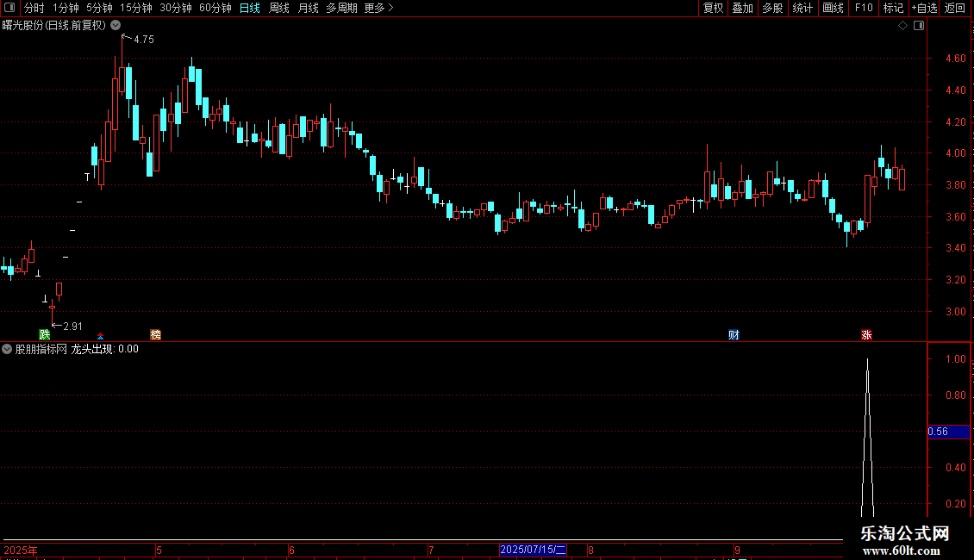Click the 2025/07/15/二 date tag
Viewport: 974px width, 560px height.
point(533,550)
